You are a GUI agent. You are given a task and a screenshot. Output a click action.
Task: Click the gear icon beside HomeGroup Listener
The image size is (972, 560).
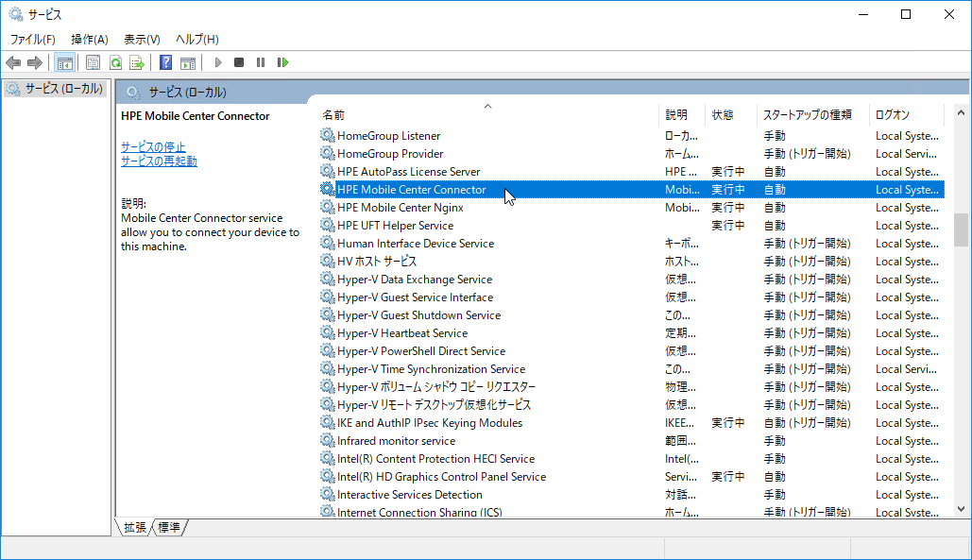click(x=327, y=135)
